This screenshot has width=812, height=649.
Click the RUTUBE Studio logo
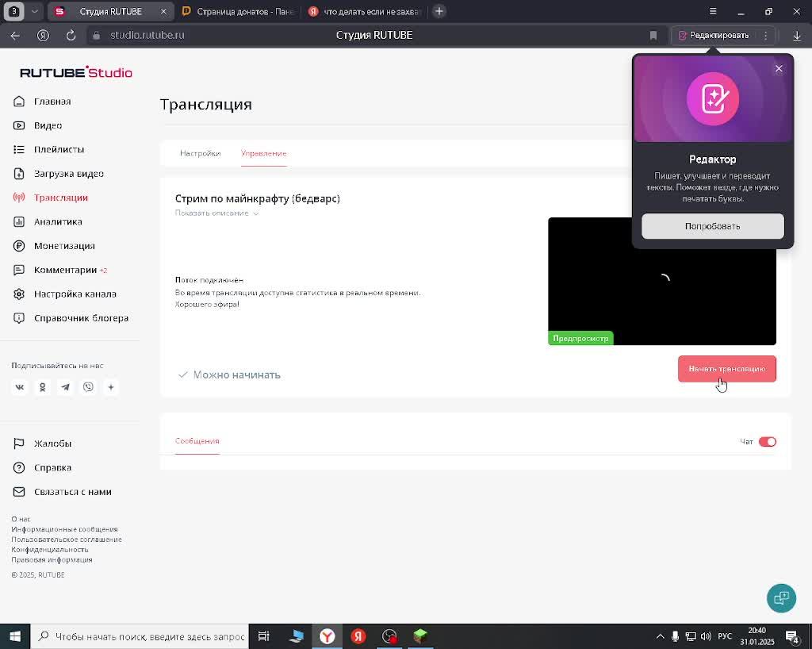(x=76, y=72)
